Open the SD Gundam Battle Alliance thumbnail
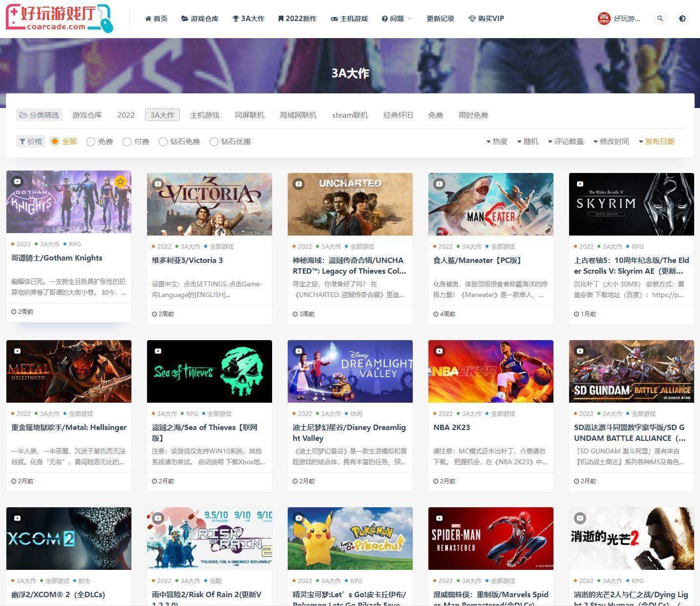The height and width of the screenshot is (606, 700). [631, 371]
